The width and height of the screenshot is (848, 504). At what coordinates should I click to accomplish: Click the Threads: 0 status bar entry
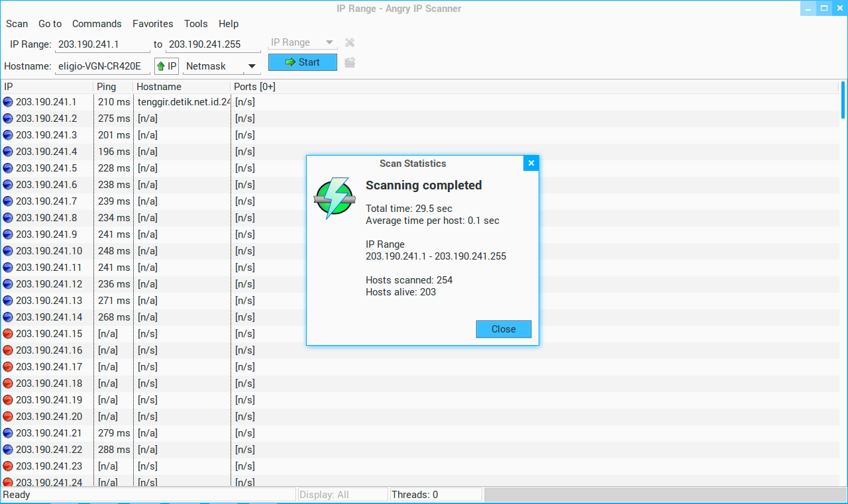(435, 495)
